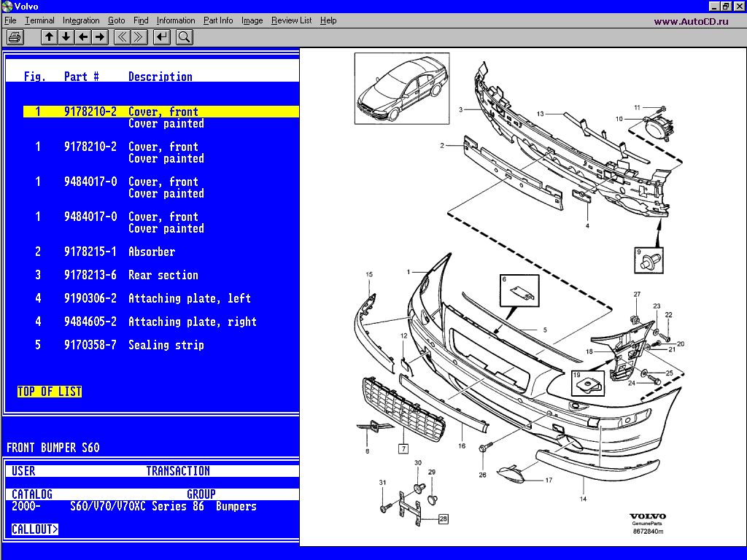Viewport: 747px width, 560px height.
Task: Click the Volvo app icon in title bar
Action: point(7,6)
